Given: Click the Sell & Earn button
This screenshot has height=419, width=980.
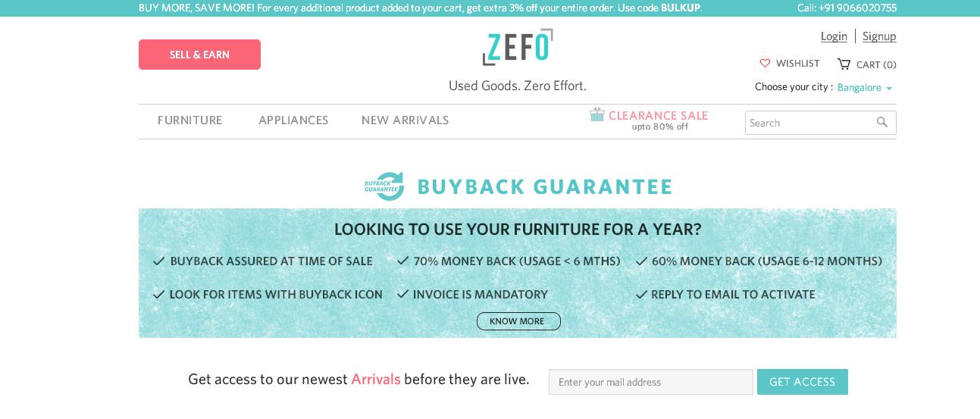Looking at the screenshot, I should [x=199, y=55].
